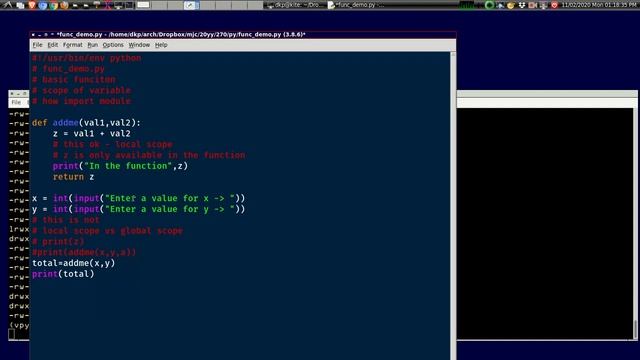Image resolution: width=640 pixels, height=360 pixels.
Task: Click the red X launcher icon in panel
Action: tap(107, 5)
